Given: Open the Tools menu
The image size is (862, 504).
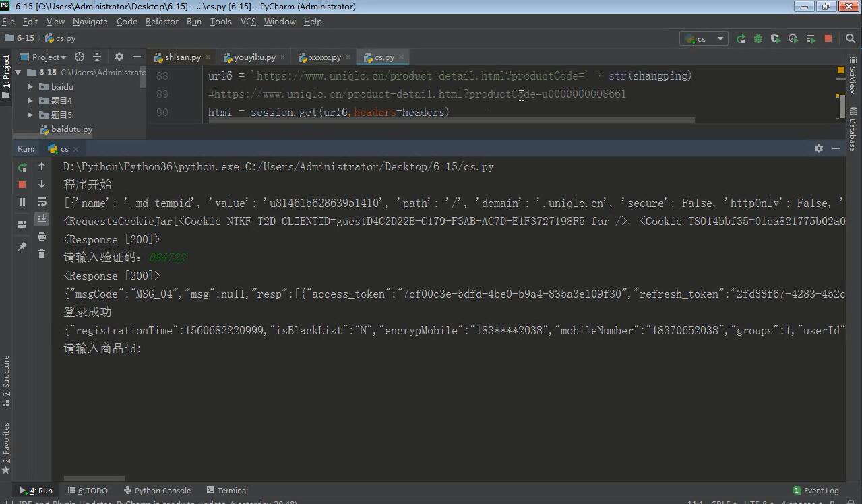Looking at the screenshot, I should (220, 22).
